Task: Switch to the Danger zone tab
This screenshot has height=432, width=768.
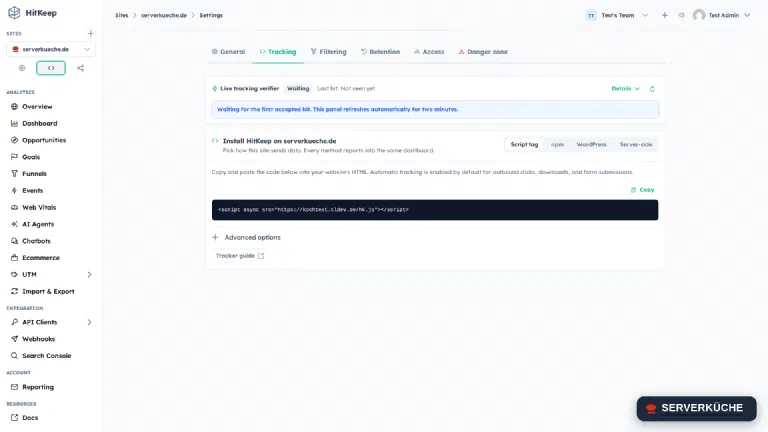Action: [x=483, y=52]
